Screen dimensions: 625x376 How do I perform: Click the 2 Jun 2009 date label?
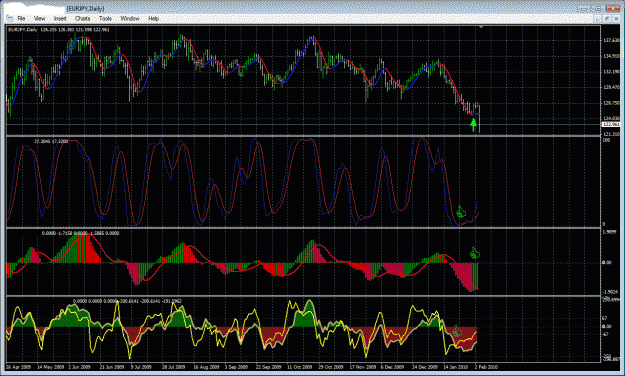tap(80, 367)
